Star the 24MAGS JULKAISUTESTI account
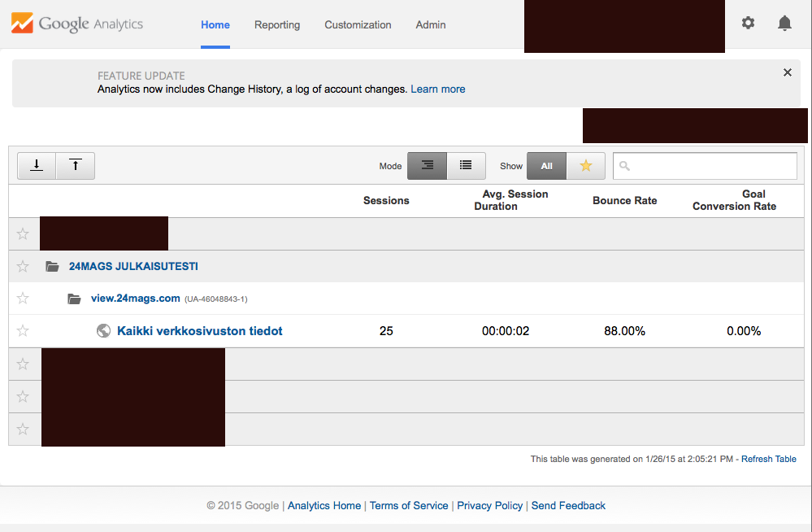 pyautogui.click(x=23, y=267)
